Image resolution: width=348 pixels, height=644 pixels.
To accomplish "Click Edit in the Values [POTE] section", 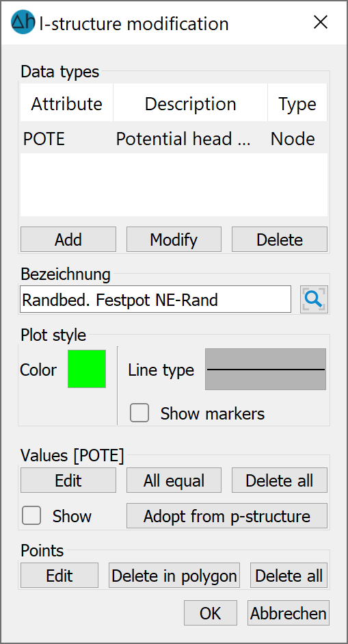I will (68, 480).
